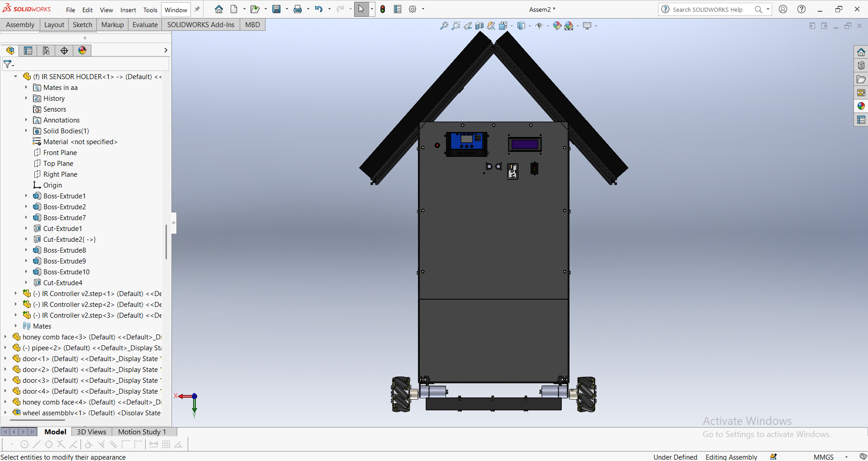The width and height of the screenshot is (868, 461).
Task: Open the DisplayManager tab
Action: (x=82, y=51)
